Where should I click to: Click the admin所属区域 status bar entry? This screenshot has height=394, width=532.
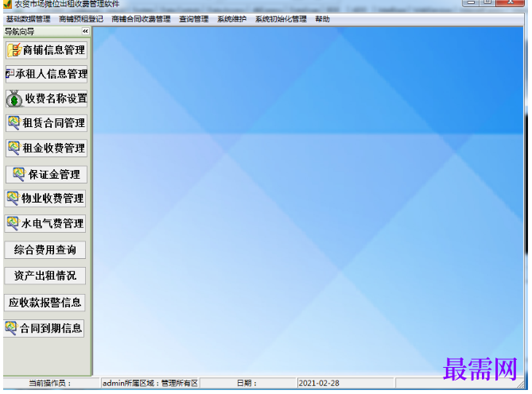(150, 383)
